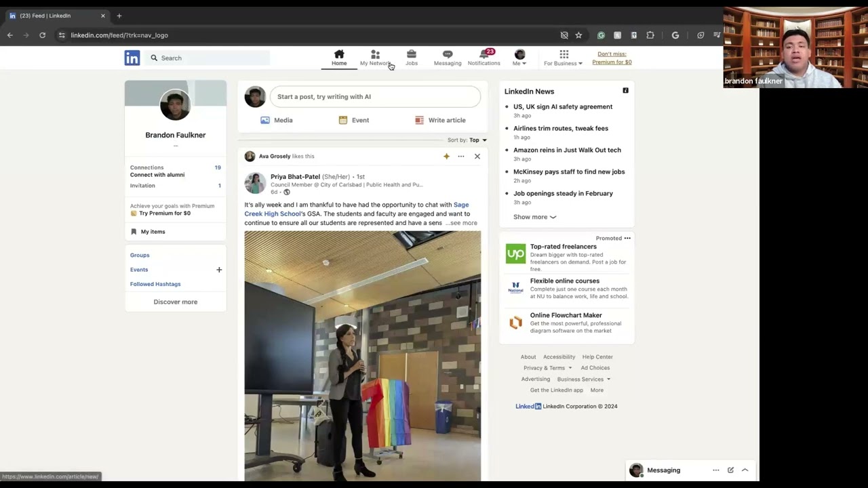This screenshot has height=488, width=868.
Task: Open post options three-dot menu
Action: [461, 157]
